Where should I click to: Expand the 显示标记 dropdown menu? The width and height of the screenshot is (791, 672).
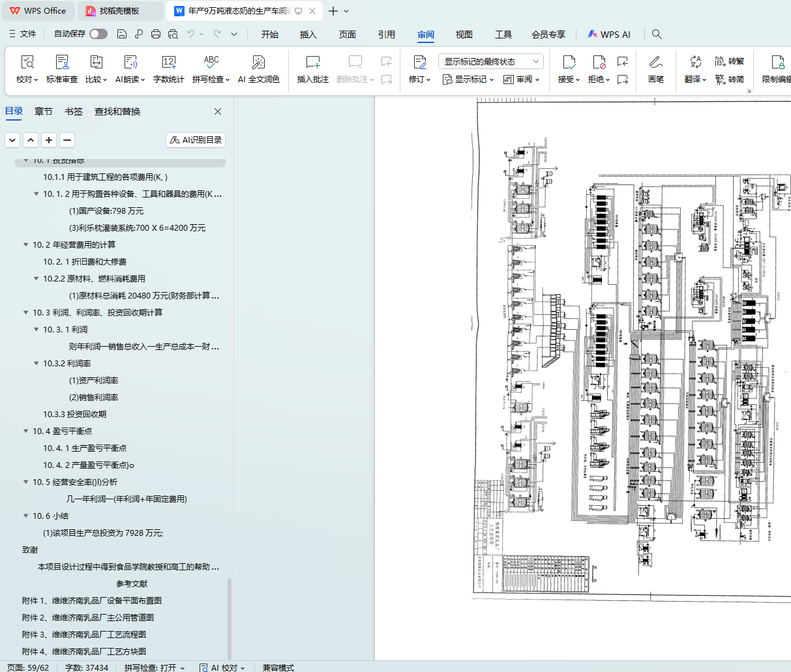tap(468, 80)
